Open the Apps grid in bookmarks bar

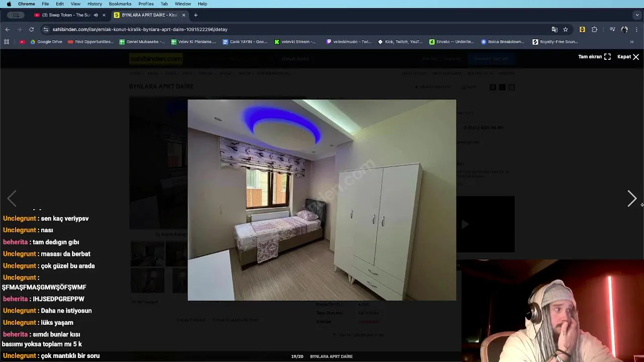tap(7, 42)
